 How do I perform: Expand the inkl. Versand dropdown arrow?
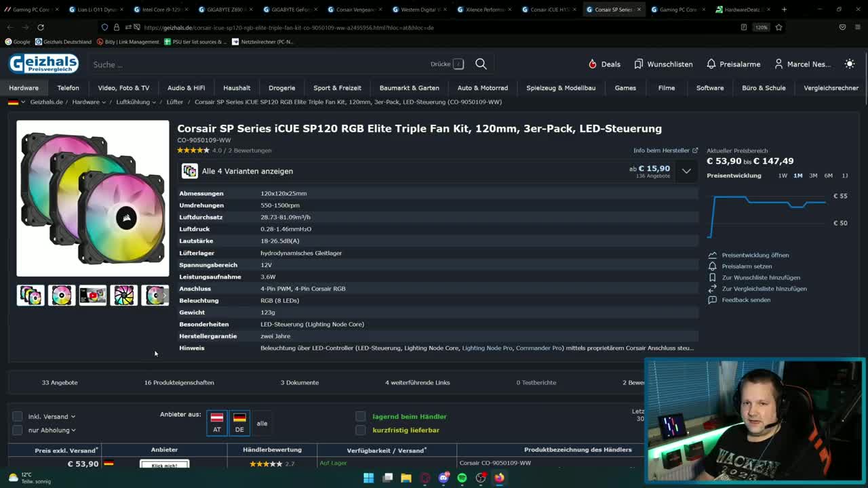73,417
